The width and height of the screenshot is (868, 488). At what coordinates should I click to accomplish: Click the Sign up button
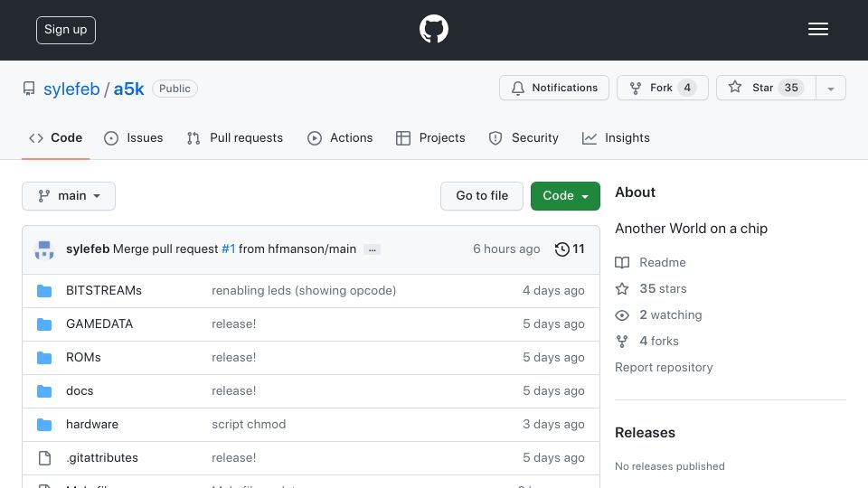[x=66, y=30]
